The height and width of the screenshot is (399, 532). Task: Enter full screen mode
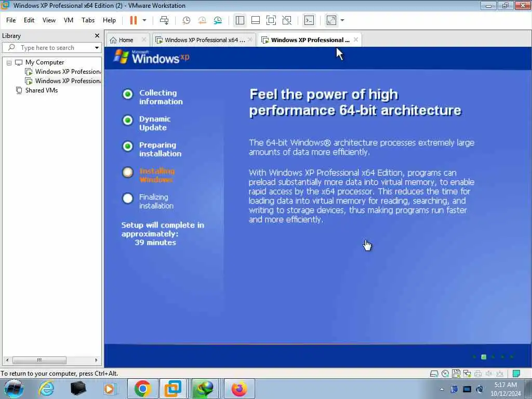271,20
